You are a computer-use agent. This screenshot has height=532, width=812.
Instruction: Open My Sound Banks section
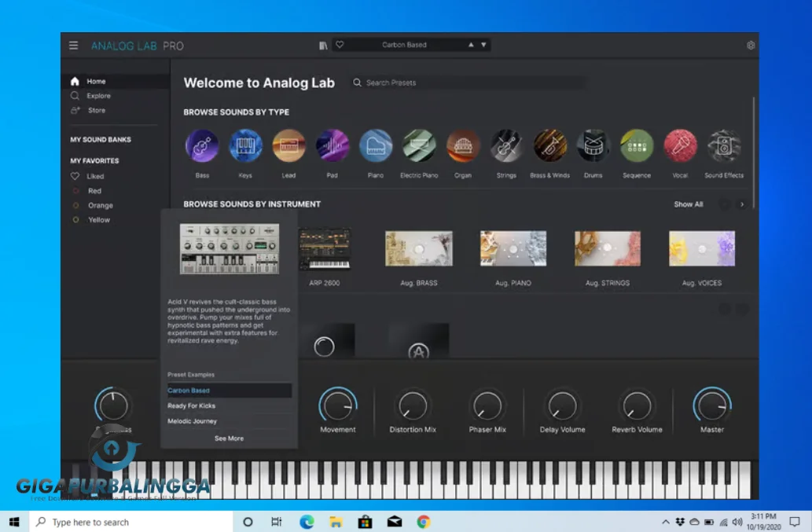point(101,140)
